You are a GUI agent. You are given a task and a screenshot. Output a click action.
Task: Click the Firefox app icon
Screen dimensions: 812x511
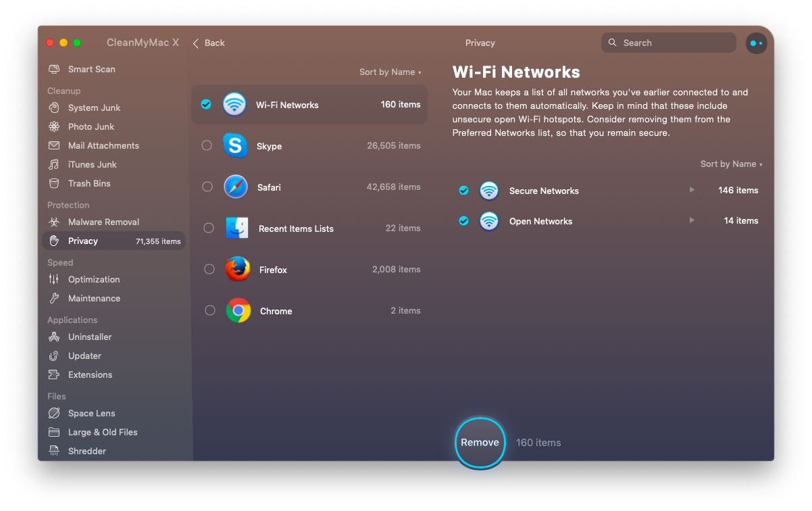coord(238,269)
